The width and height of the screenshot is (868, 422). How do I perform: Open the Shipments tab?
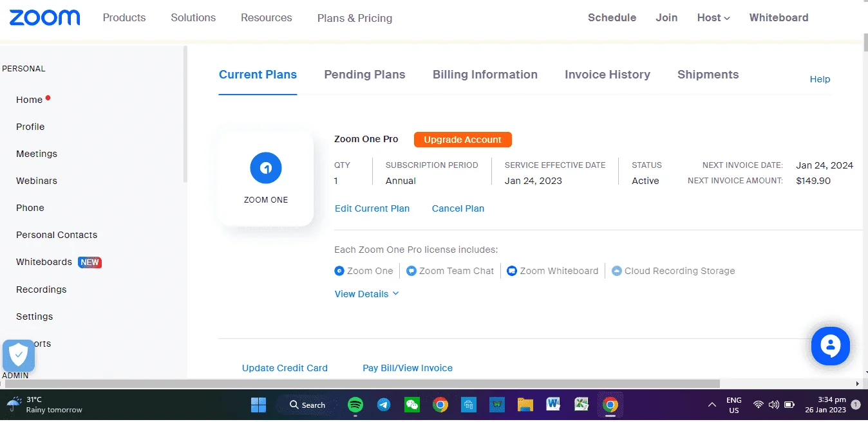tap(708, 75)
